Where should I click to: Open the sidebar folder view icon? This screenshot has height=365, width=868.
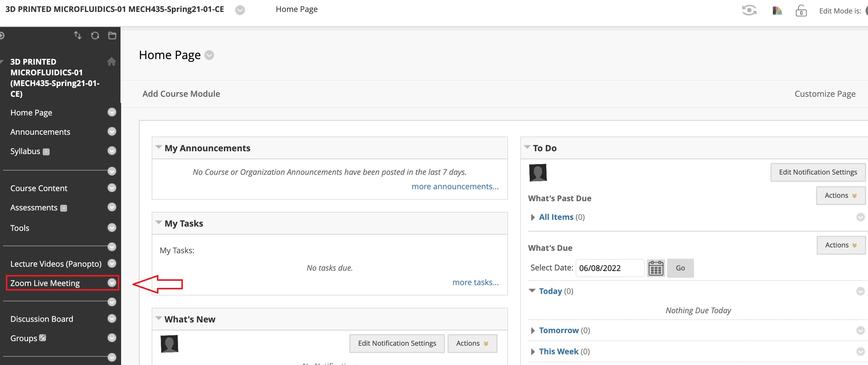pyautogui.click(x=112, y=36)
